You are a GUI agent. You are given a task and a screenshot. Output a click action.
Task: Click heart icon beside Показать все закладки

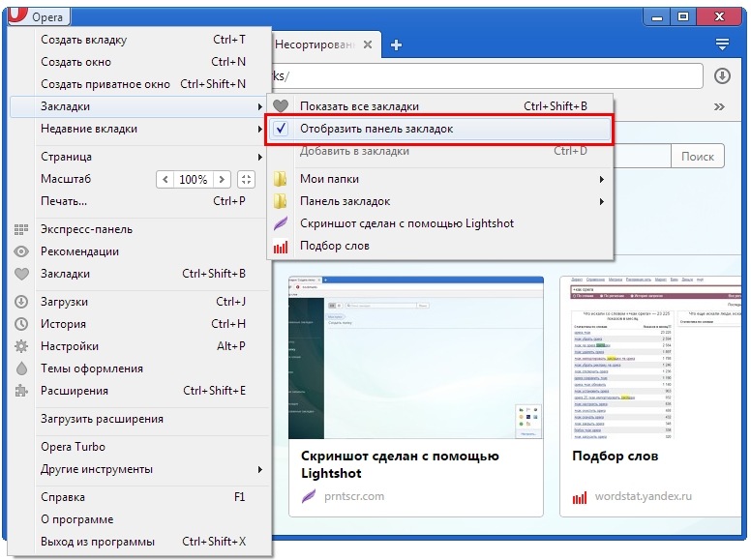pyautogui.click(x=281, y=105)
